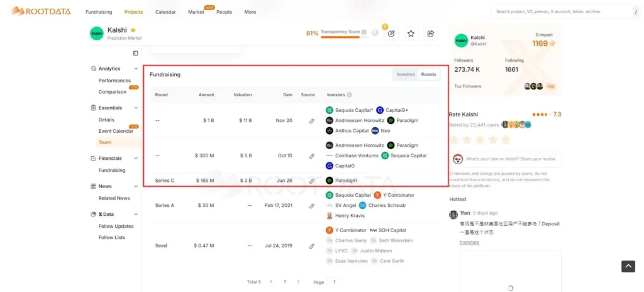Switch the fundraising view to Investors
The width and height of the screenshot is (644, 292).
tap(405, 74)
